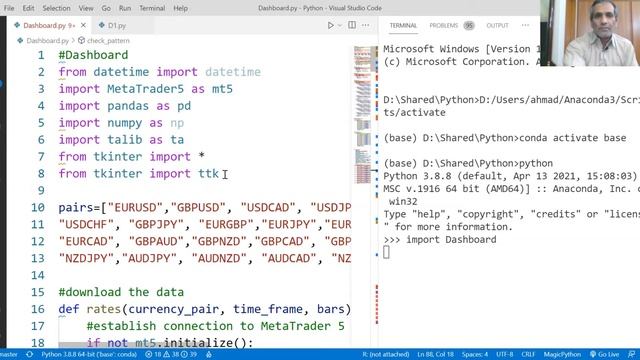640x360 pixels.
Task: Open the Run menu
Action: click(125, 8)
